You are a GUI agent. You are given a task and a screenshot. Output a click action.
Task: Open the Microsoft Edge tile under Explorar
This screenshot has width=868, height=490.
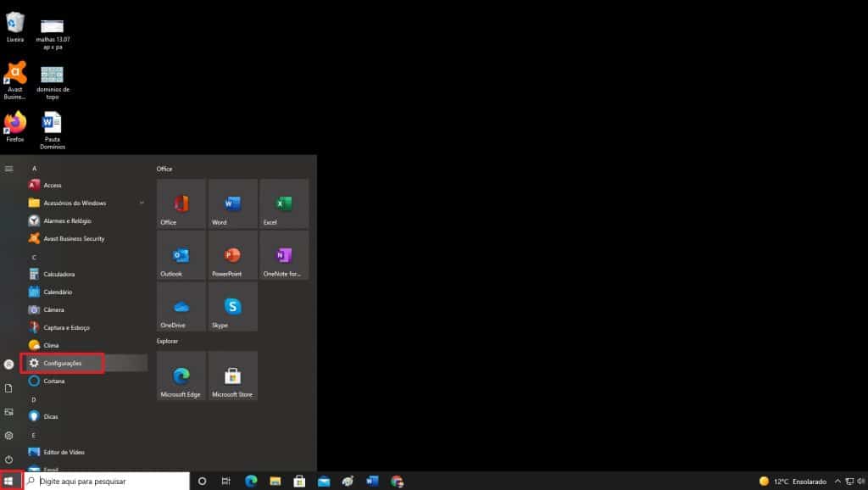(x=181, y=376)
